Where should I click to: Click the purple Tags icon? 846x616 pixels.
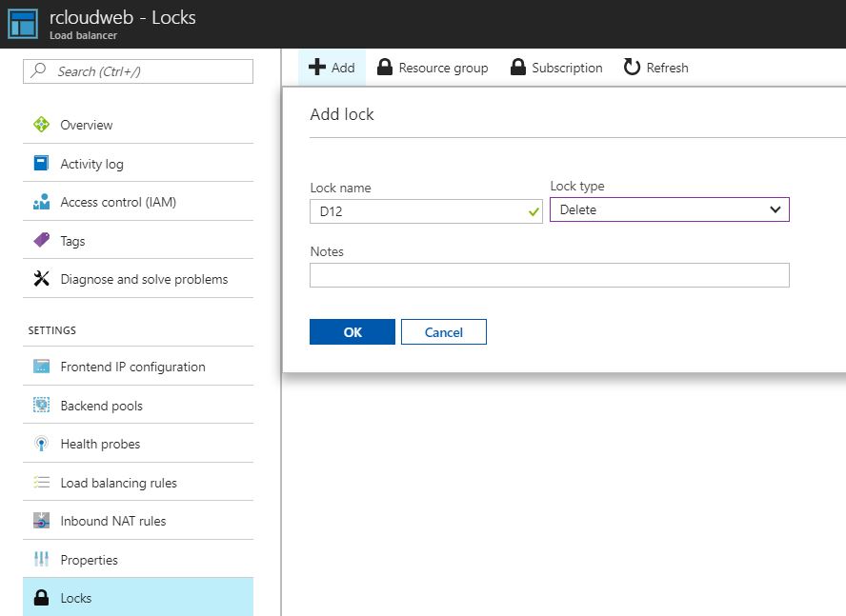[41, 241]
